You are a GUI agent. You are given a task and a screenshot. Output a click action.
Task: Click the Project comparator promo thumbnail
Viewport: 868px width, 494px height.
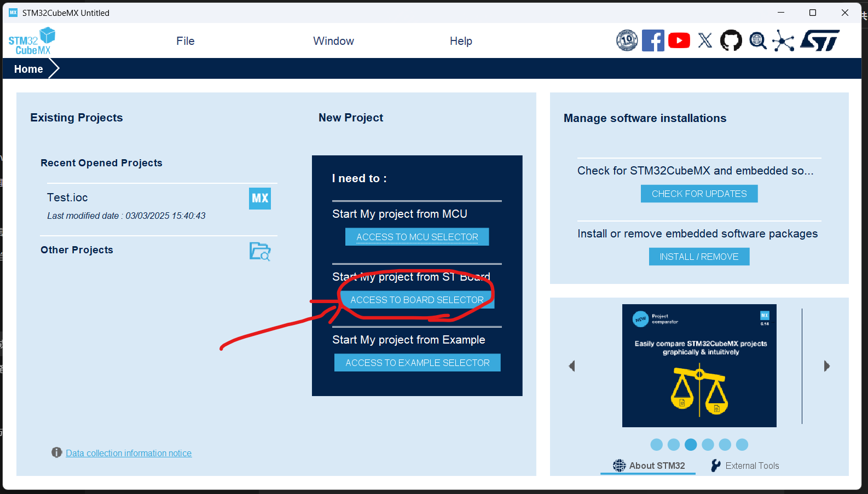coord(699,365)
